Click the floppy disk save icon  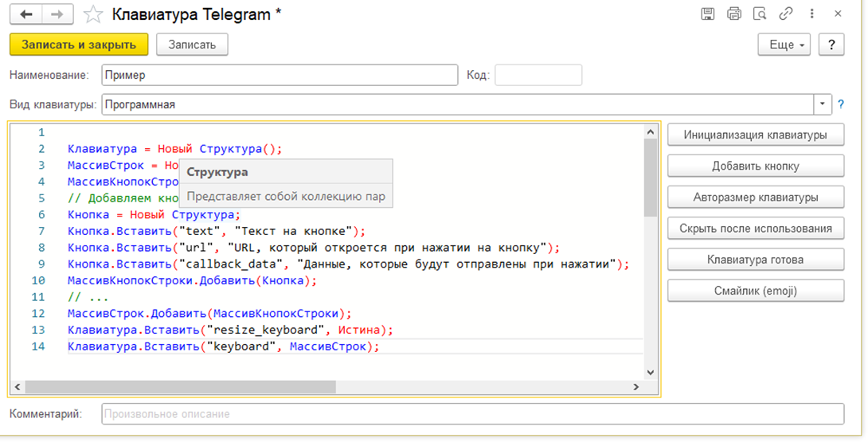click(x=707, y=14)
